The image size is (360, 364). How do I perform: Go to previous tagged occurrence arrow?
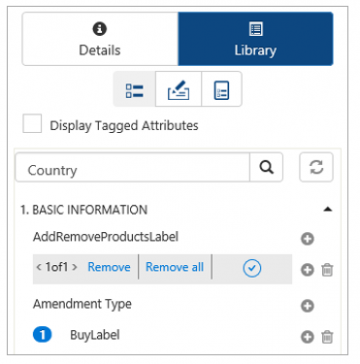(x=39, y=267)
